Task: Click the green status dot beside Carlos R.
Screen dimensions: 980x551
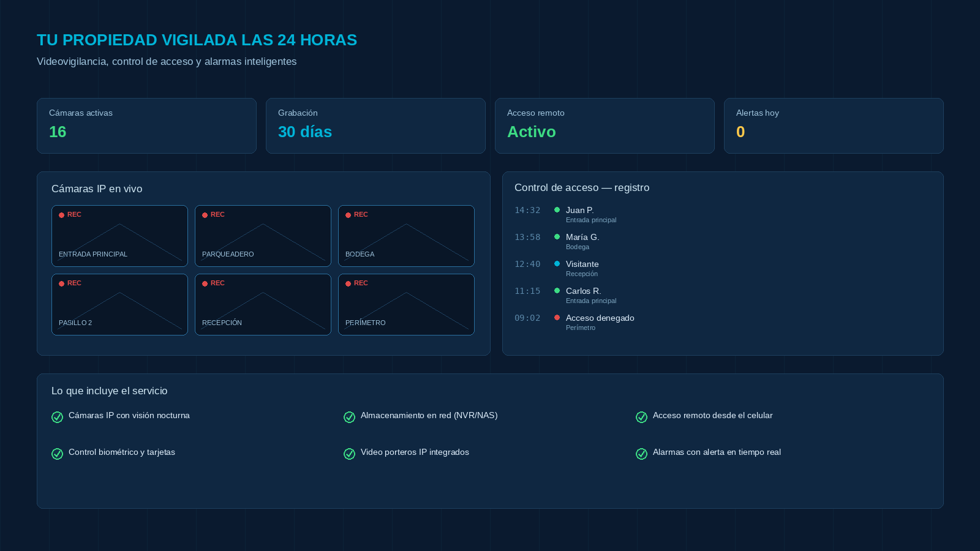Action: click(557, 291)
